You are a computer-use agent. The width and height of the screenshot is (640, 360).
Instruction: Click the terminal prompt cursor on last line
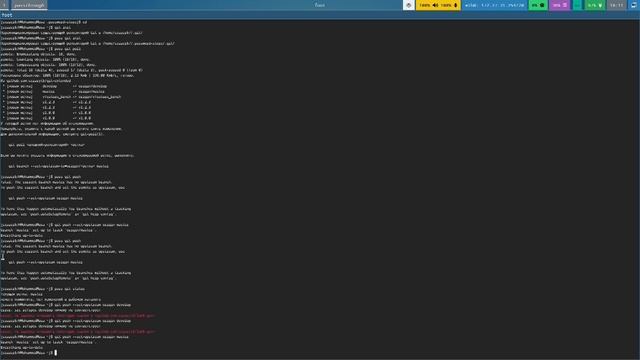56,353
